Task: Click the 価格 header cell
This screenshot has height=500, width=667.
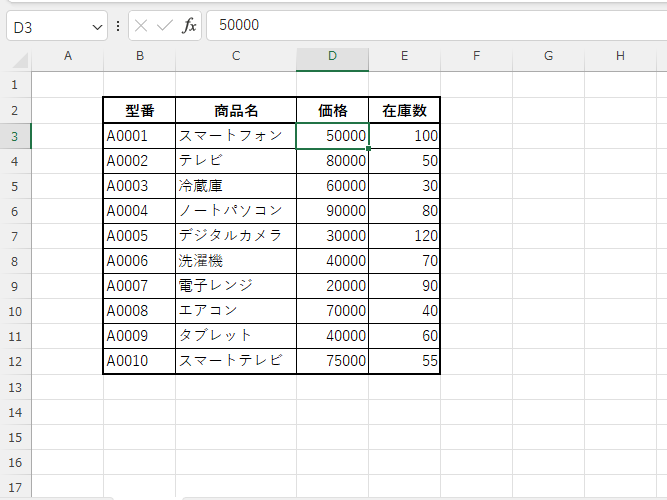Action: tap(332, 111)
